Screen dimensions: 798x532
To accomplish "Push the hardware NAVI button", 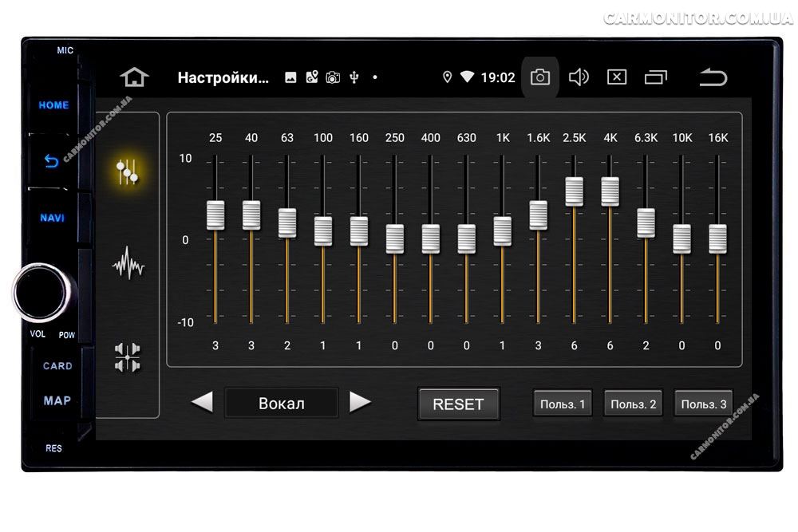I will [x=53, y=218].
